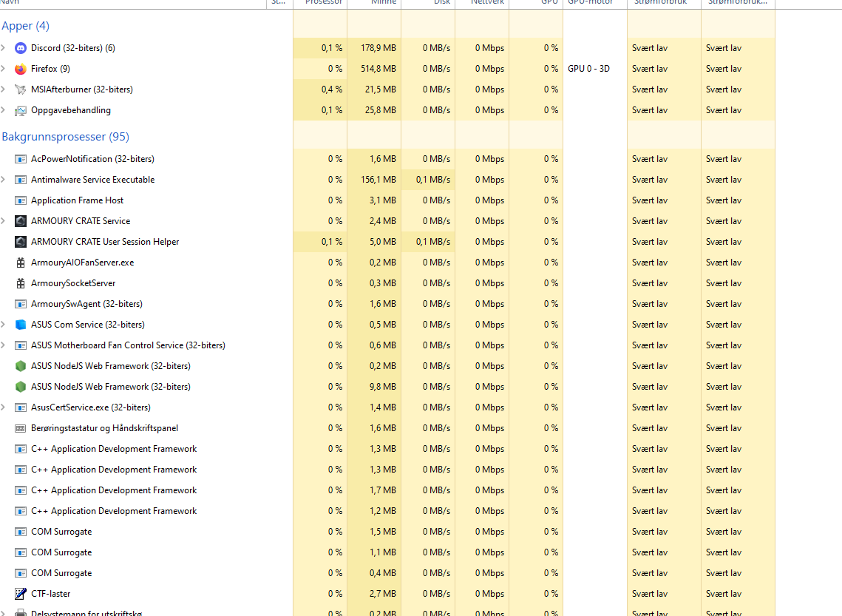Click the C++ Application Development Framework icon using 1,2 MB

pos(21,511)
